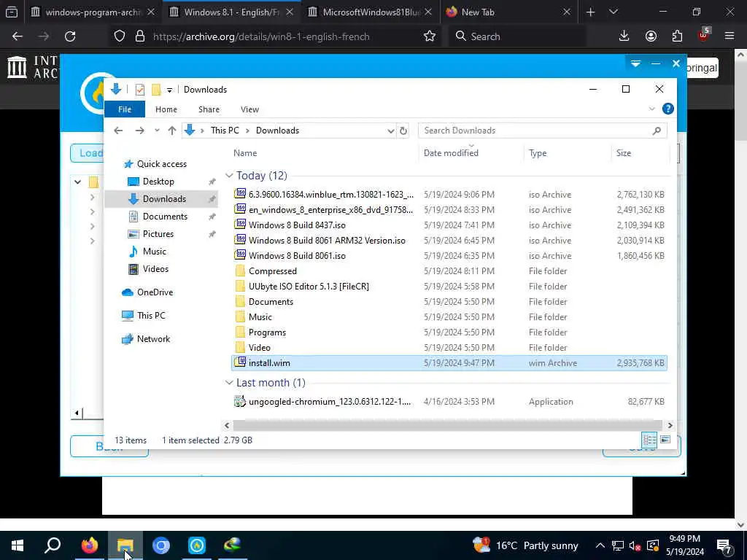This screenshot has width=747, height=560.
Task: Sort files by the Type column
Action: [x=538, y=153]
